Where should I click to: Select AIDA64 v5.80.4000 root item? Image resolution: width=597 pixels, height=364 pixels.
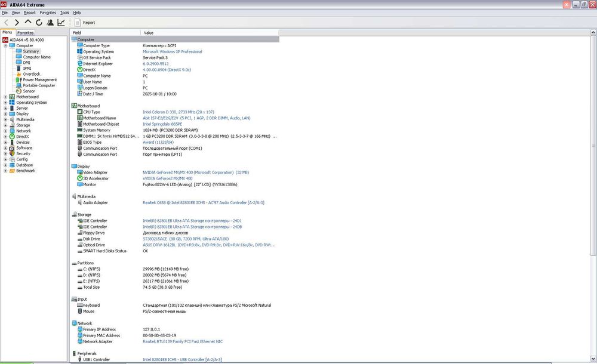click(x=27, y=39)
